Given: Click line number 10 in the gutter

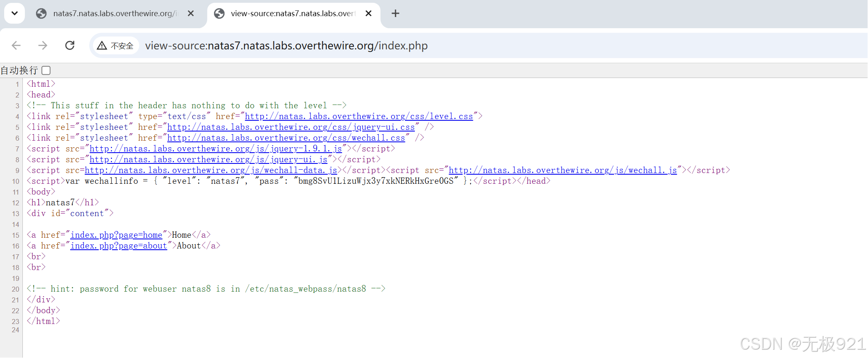Looking at the screenshot, I should 16,181.
